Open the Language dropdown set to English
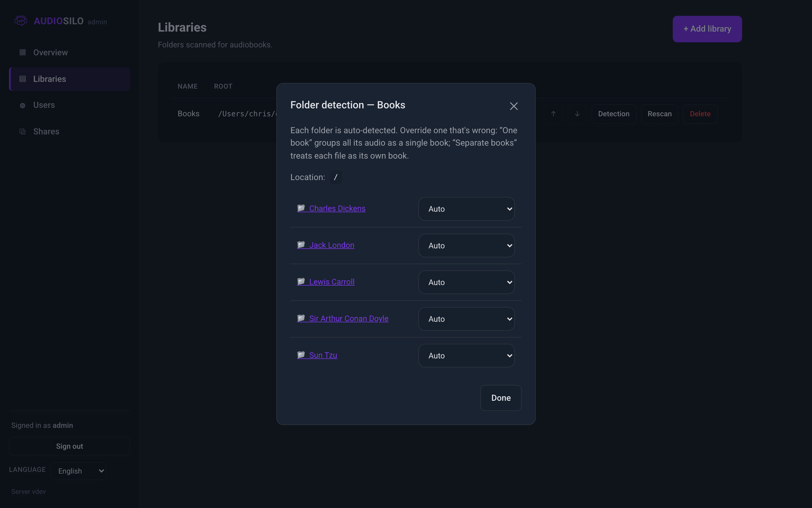The image size is (812, 508). (78, 471)
